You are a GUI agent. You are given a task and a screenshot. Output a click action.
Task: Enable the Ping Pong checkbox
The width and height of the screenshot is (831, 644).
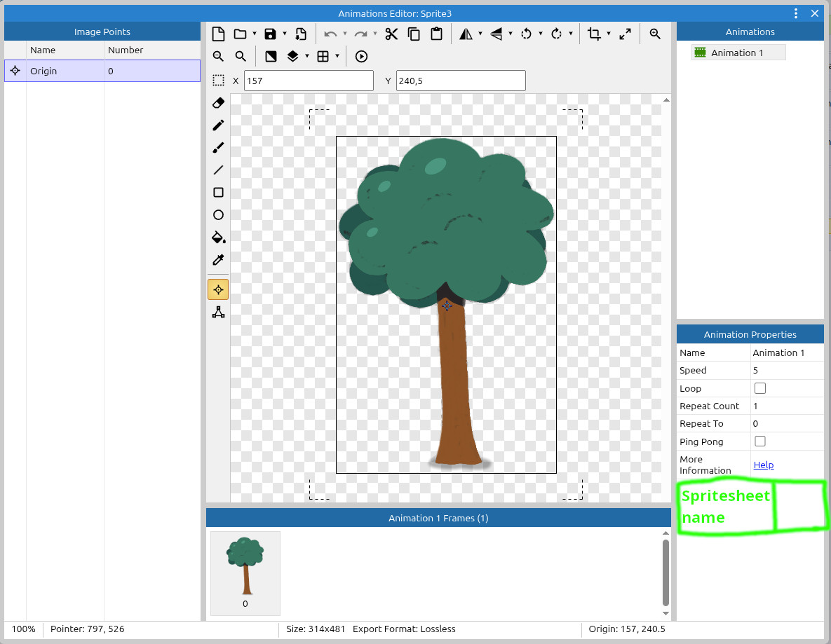tap(759, 441)
